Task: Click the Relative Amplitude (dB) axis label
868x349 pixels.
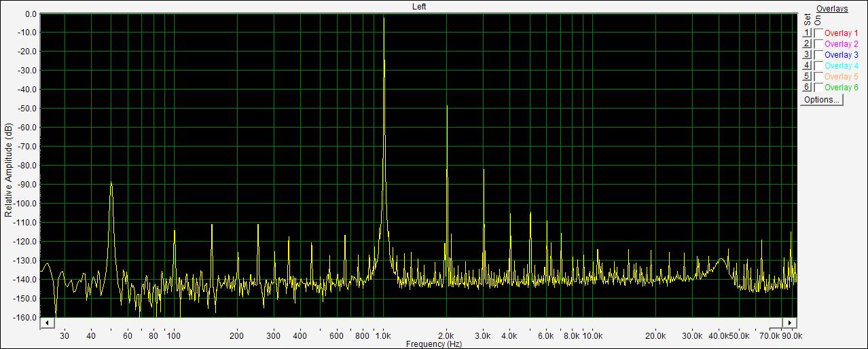Action: [x=8, y=170]
